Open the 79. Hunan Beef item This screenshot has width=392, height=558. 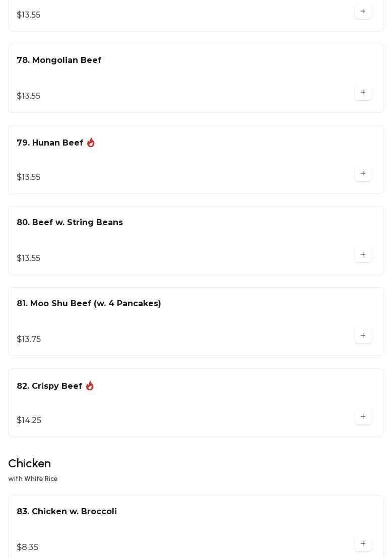pos(50,143)
